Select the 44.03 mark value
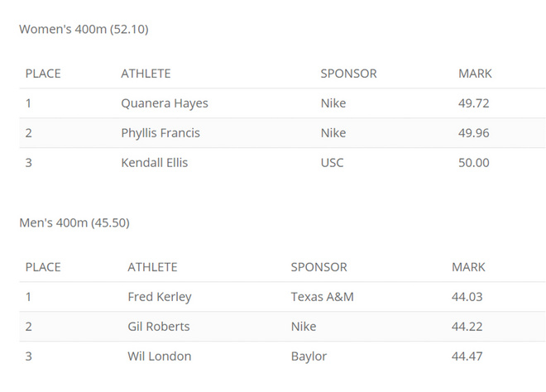Viewport: 546px width, 392px height. tap(467, 297)
